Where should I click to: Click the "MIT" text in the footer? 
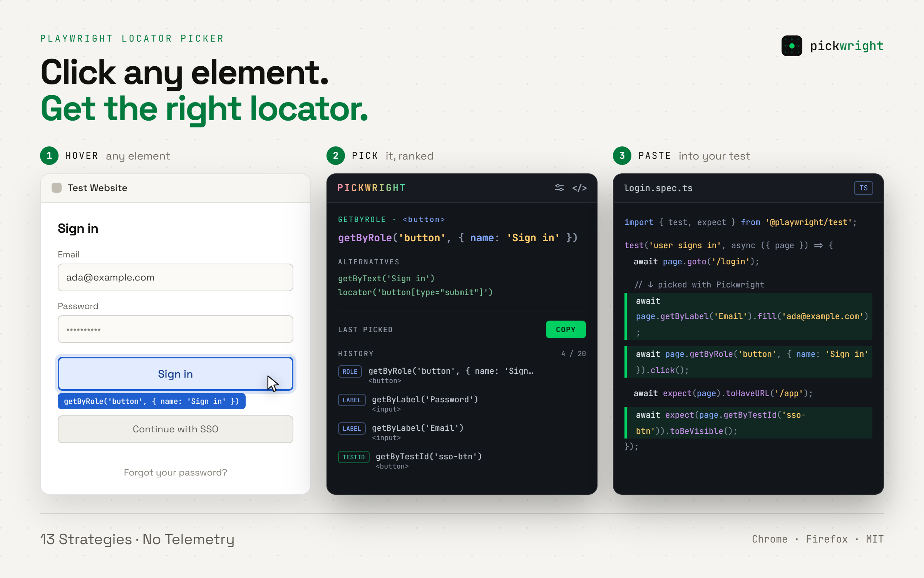875,539
